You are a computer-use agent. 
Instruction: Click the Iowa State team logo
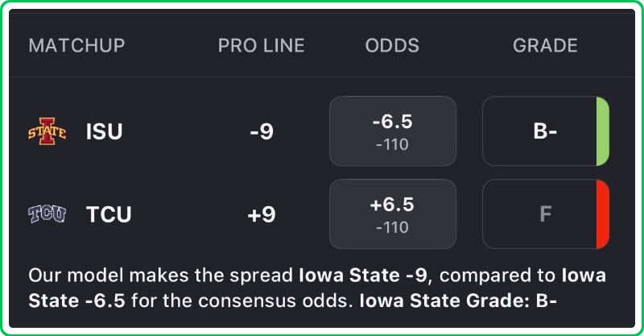click(x=47, y=131)
